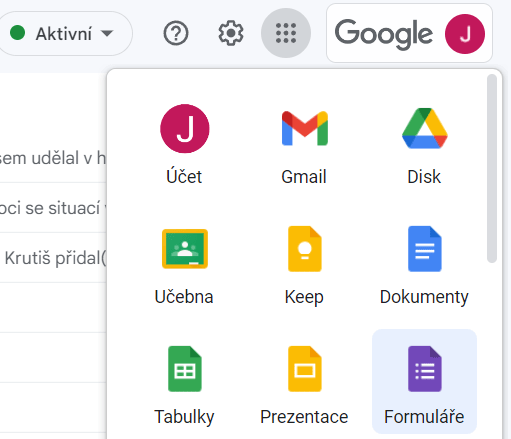Click the Google logo in account box
This screenshot has height=439, width=511.
(x=384, y=34)
